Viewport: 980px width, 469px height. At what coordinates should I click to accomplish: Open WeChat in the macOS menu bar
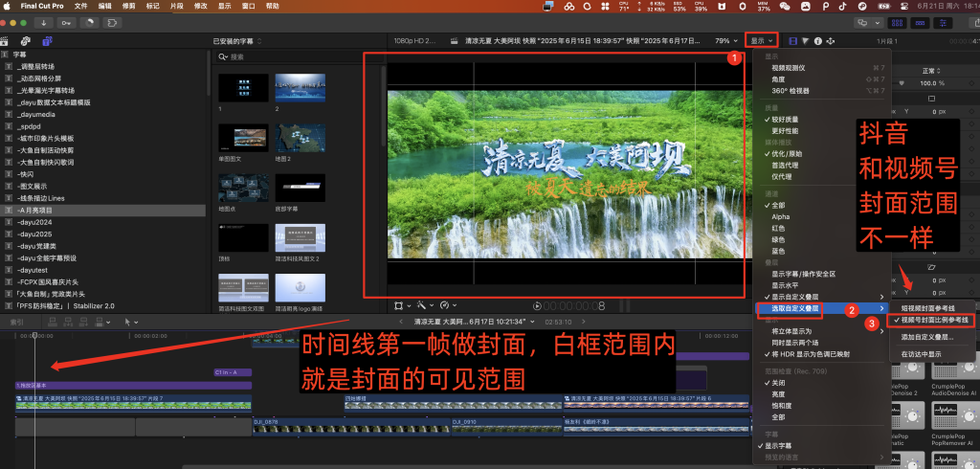785,6
